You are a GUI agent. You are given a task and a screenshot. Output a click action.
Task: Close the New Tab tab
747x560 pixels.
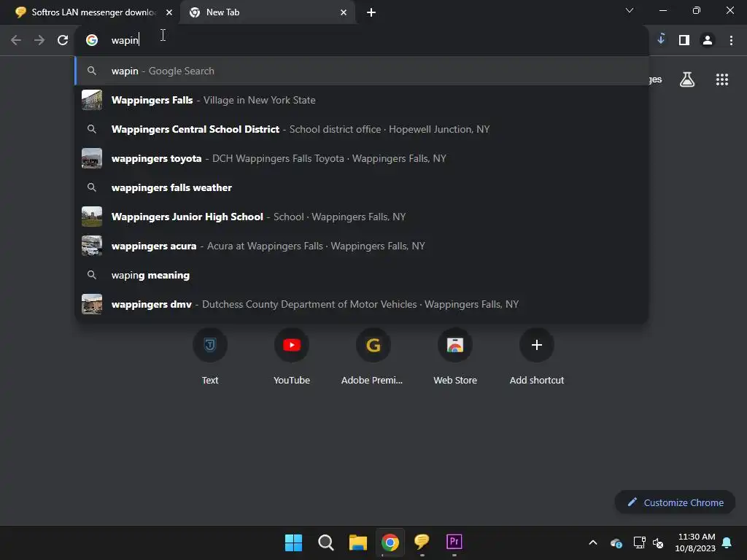click(344, 12)
